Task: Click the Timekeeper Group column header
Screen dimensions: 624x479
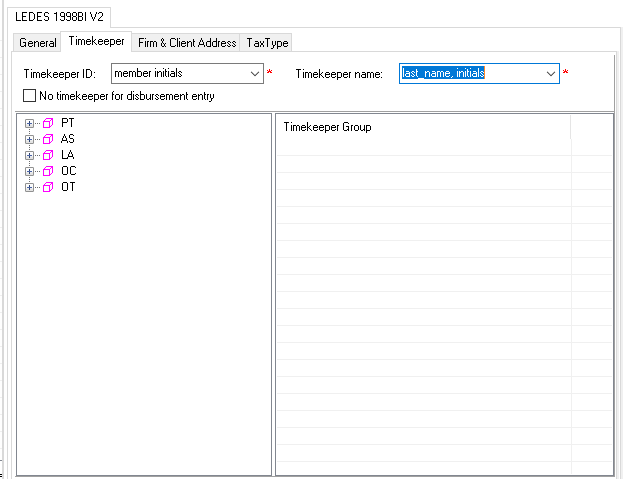Action: point(423,127)
